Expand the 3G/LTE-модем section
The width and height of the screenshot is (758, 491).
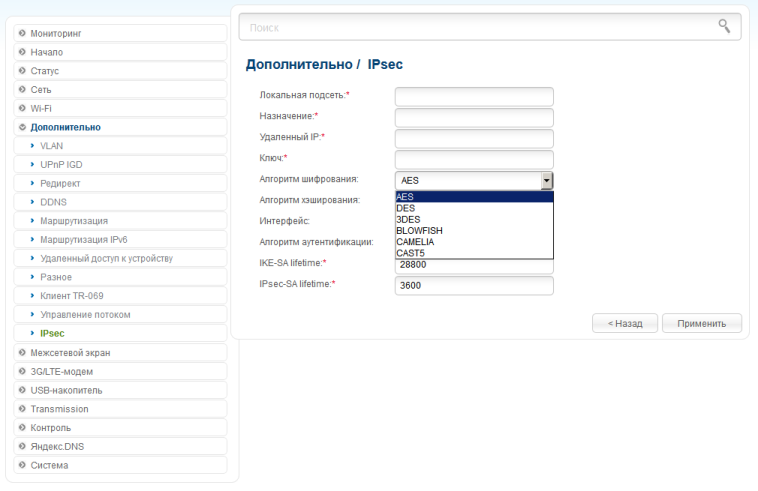click(120, 372)
